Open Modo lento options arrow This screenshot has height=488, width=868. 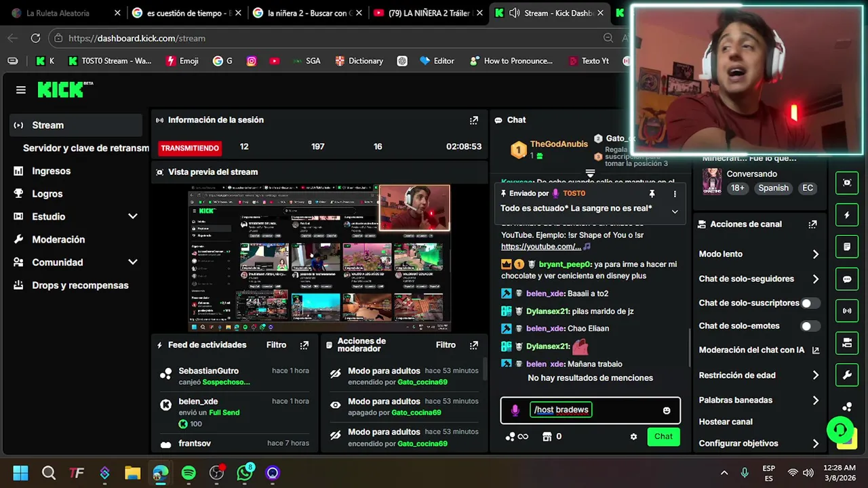coord(815,254)
